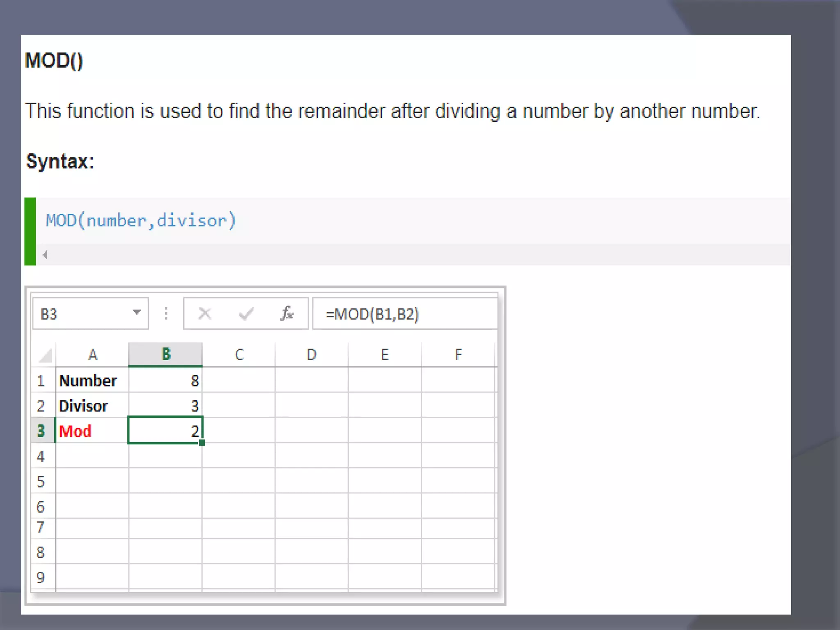Click the fill handle of cell B3

pyautogui.click(x=202, y=443)
